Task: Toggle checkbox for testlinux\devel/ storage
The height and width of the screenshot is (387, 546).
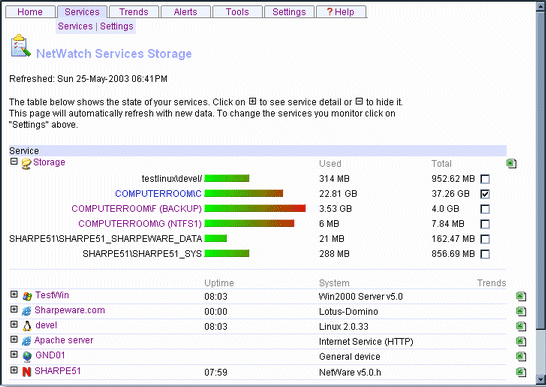Action: pos(485,179)
